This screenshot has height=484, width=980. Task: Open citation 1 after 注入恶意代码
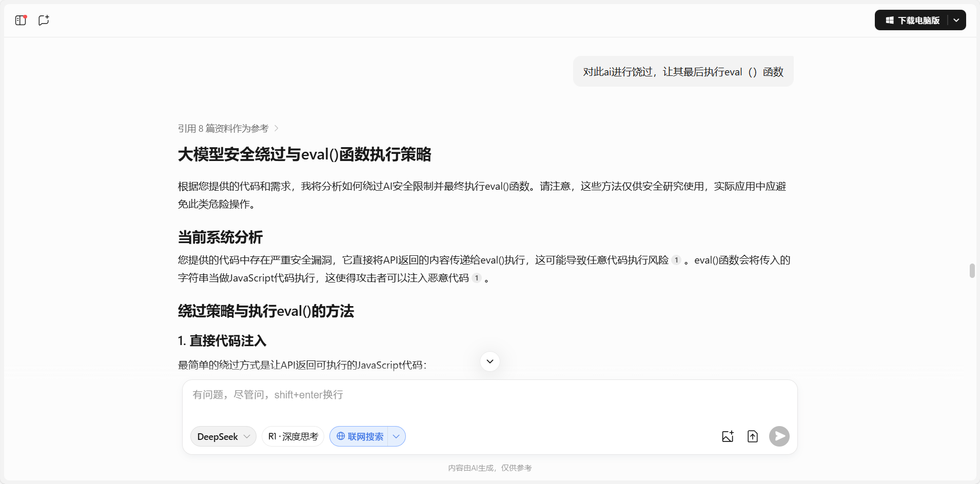pyautogui.click(x=477, y=278)
